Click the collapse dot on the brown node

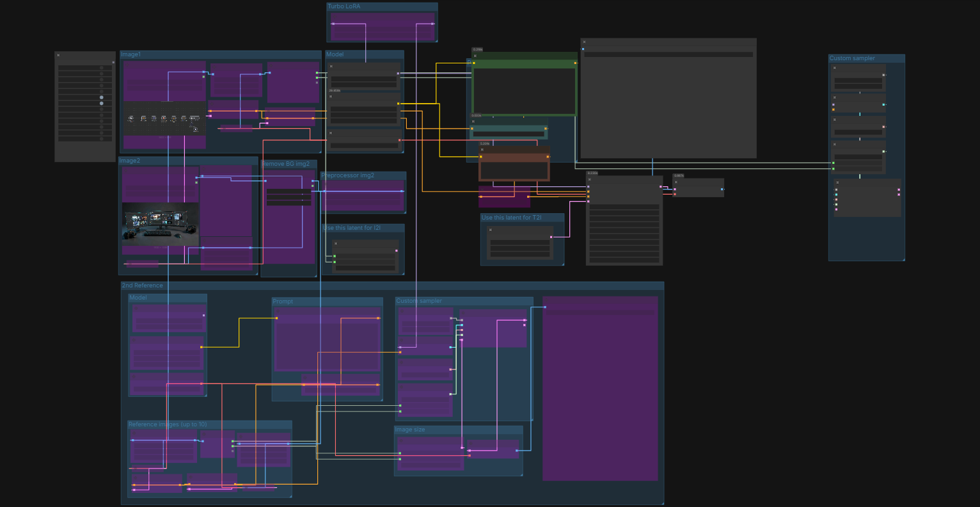tap(482, 150)
